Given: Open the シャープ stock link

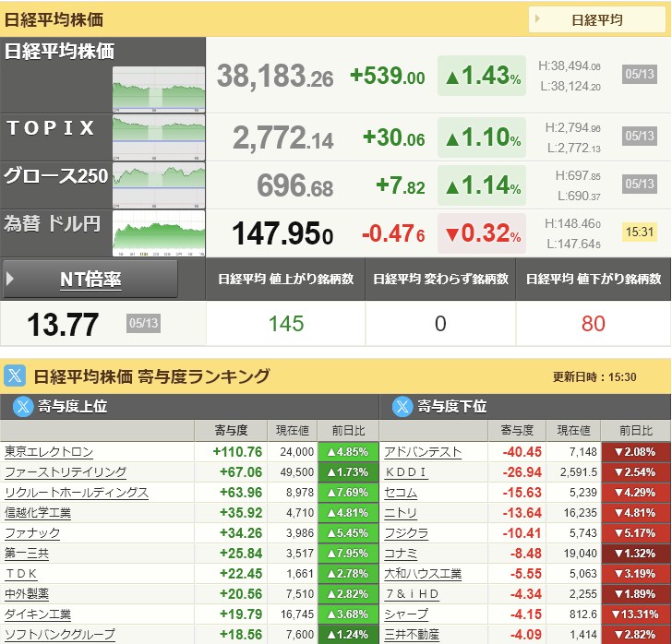Looking at the screenshot, I should pyautogui.click(x=406, y=614).
